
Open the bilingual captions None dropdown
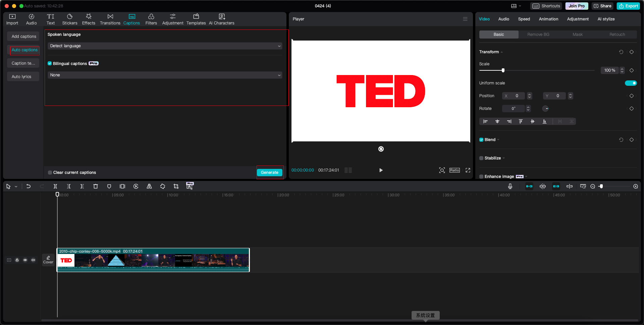tap(165, 75)
